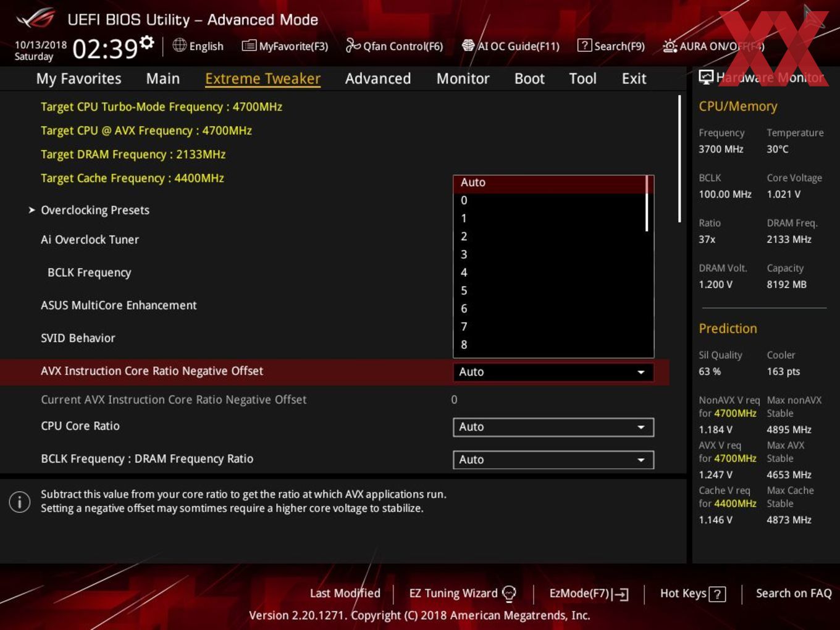
Task: Click the ROG logo in the header
Action: pos(36,19)
